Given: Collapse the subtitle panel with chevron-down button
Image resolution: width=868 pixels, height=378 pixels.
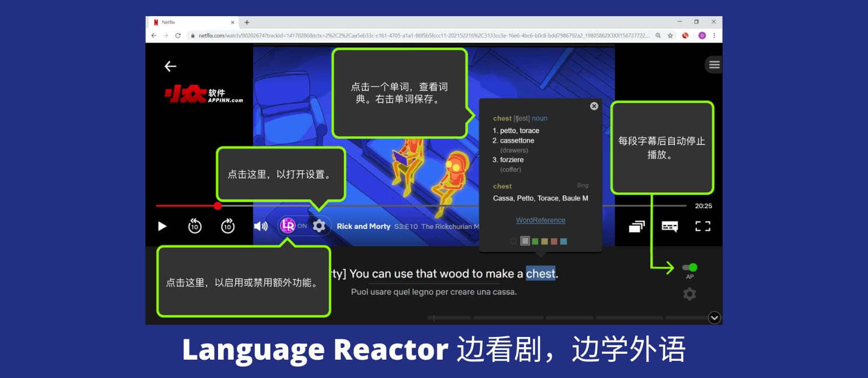Looking at the screenshot, I should pos(714,318).
